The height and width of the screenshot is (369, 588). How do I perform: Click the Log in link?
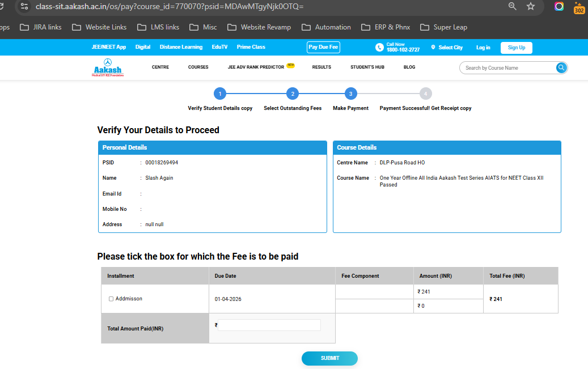pos(483,48)
